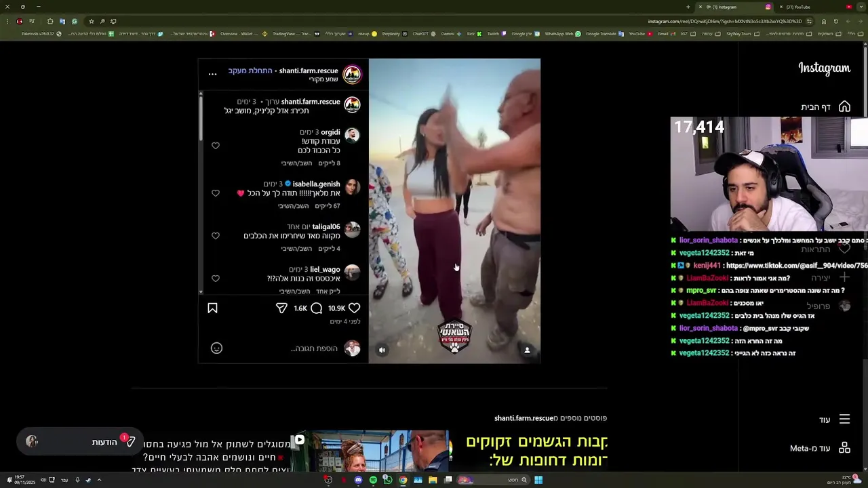Like isabella.genish's comment

[x=216, y=193]
